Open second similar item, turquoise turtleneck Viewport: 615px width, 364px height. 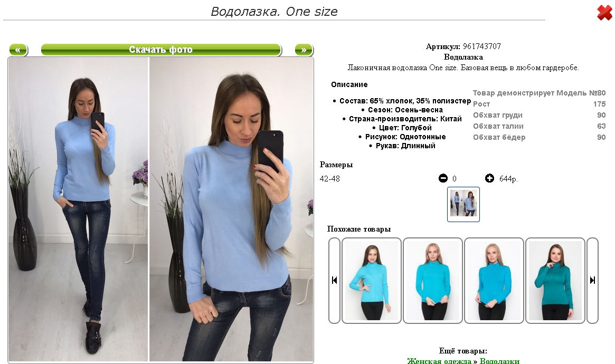click(x=433, y=280)
